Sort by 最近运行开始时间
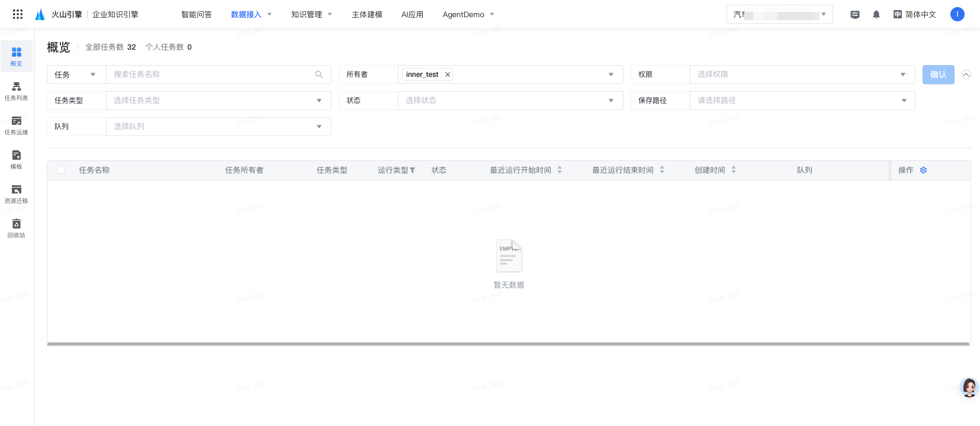This screenshot has height=426, width=980. (560, 170)
